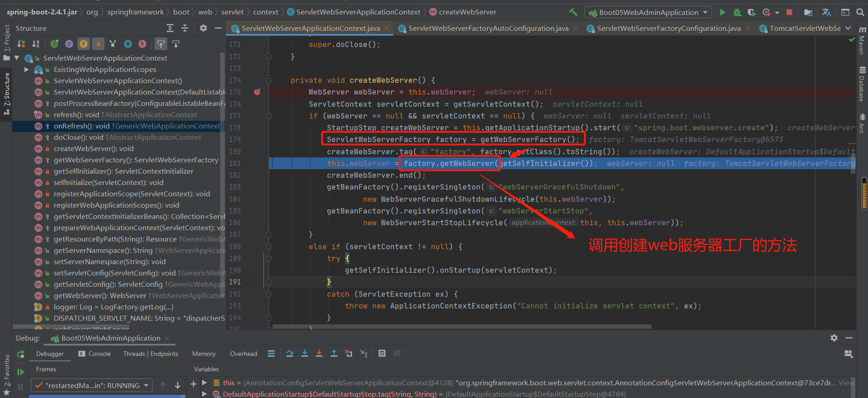This screenshot has height=398, width=868.
Task: Click Step Into in the debugger toolbar
Action: [x=305, y=353]
